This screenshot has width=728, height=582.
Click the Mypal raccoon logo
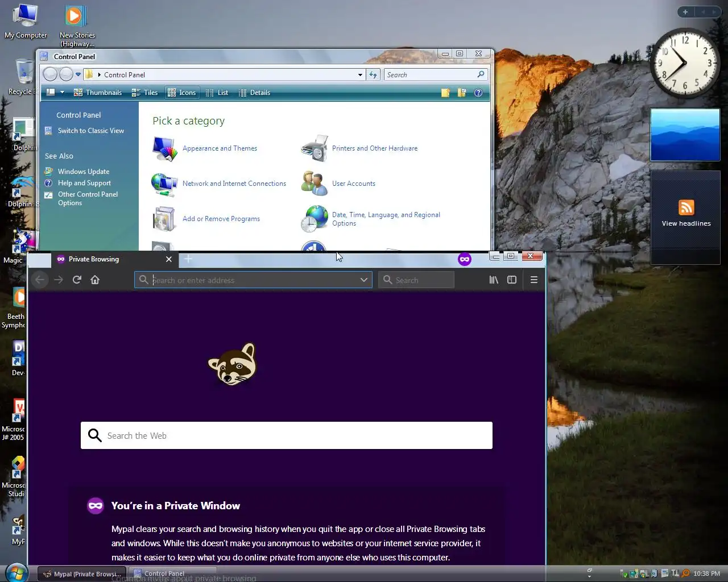(x=233, y=364)
